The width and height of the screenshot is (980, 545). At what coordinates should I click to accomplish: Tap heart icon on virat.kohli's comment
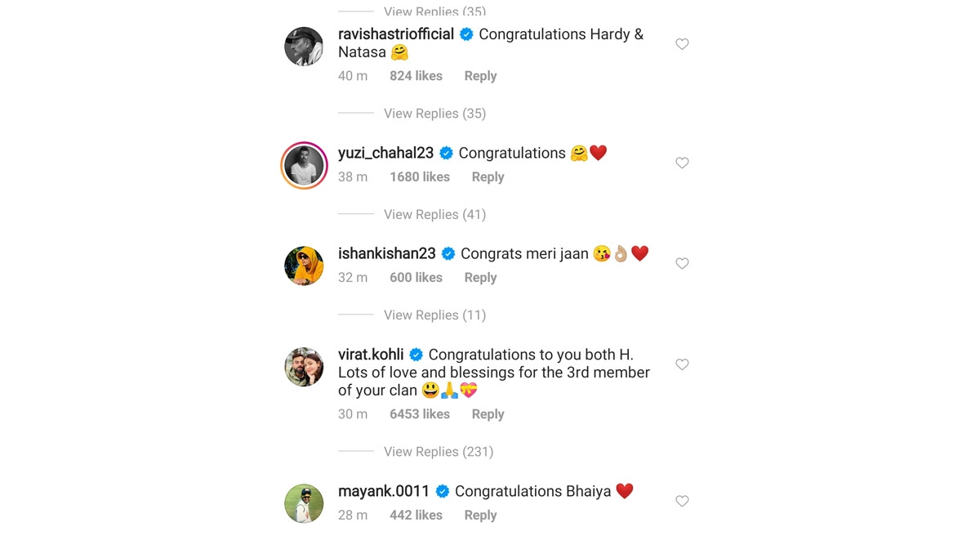682,364
